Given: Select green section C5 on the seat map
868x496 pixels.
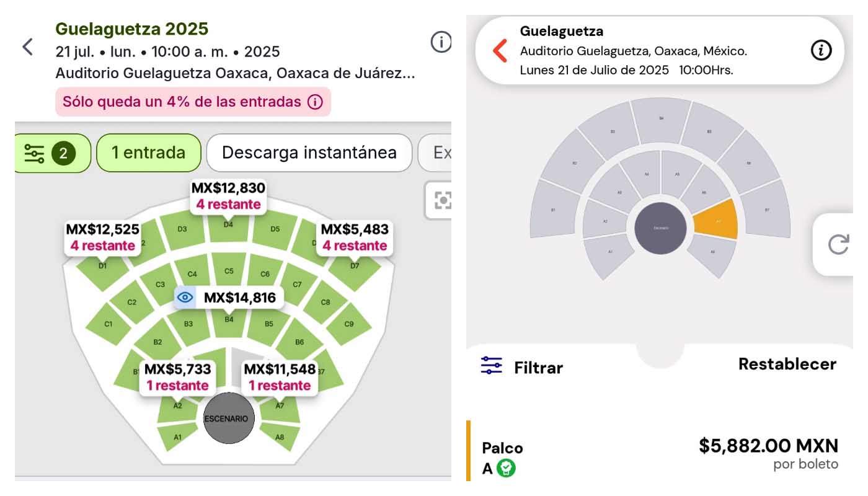Looking at the screenshot, I should coord(229,271).
